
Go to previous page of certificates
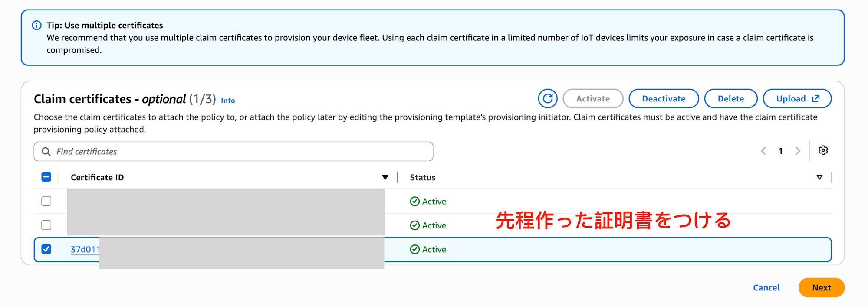click(x=763, y=151)
